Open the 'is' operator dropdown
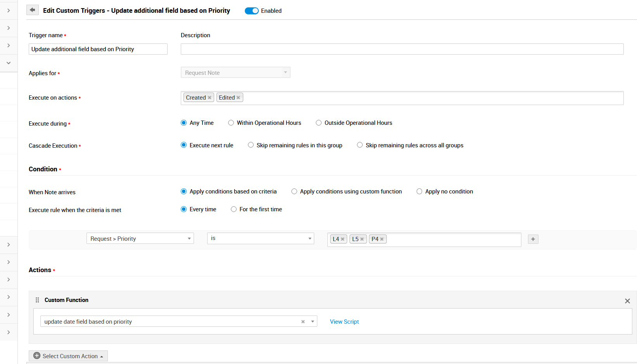Image resolution: width=637 pixels, height=364 pixels. tap(260, 238)
